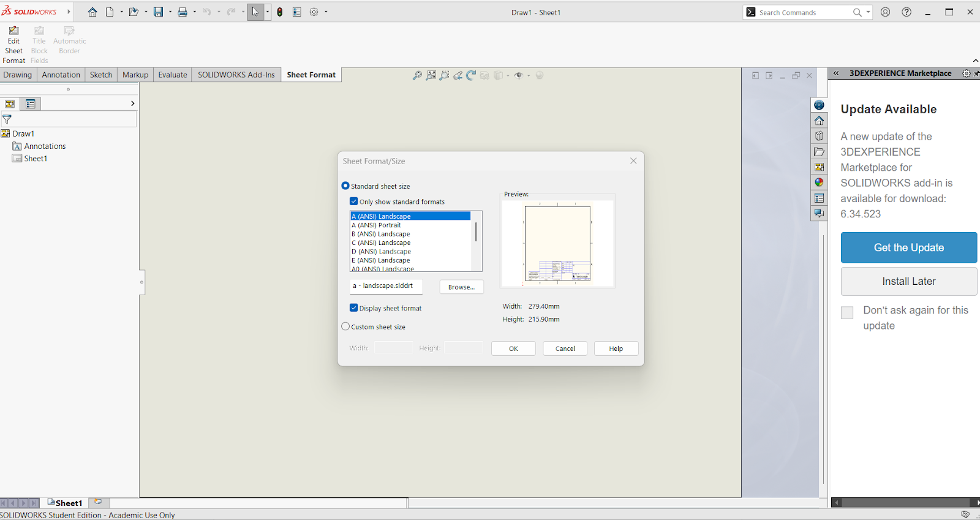The image size is (980, 520).
Task: Open the Evaluate tab
Action: click(x=172, y=75)
